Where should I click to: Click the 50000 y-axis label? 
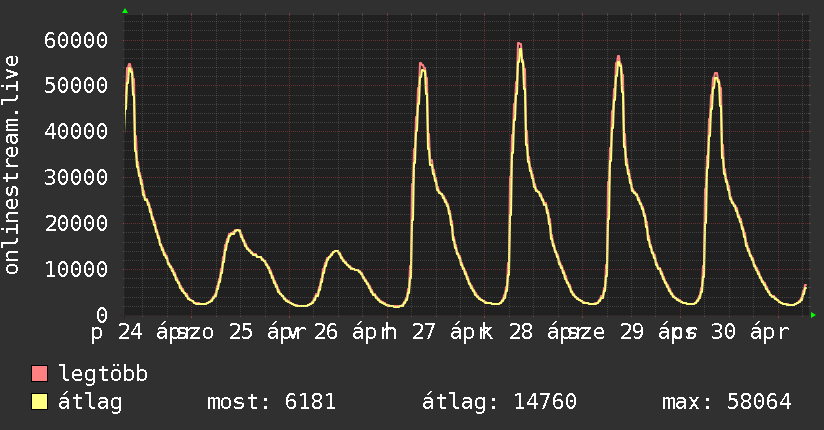point(76,85)
